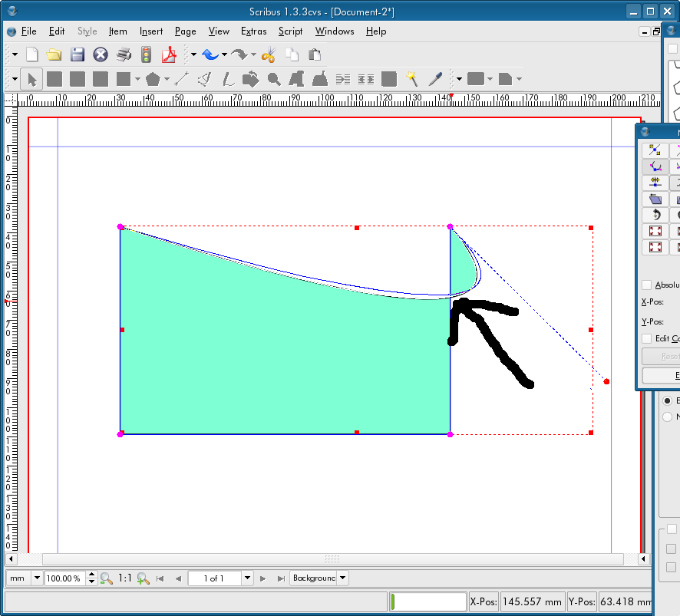This screenshot has width=680, height=616.
Task: Go to the next page arrow
Action: coord(263,578)
